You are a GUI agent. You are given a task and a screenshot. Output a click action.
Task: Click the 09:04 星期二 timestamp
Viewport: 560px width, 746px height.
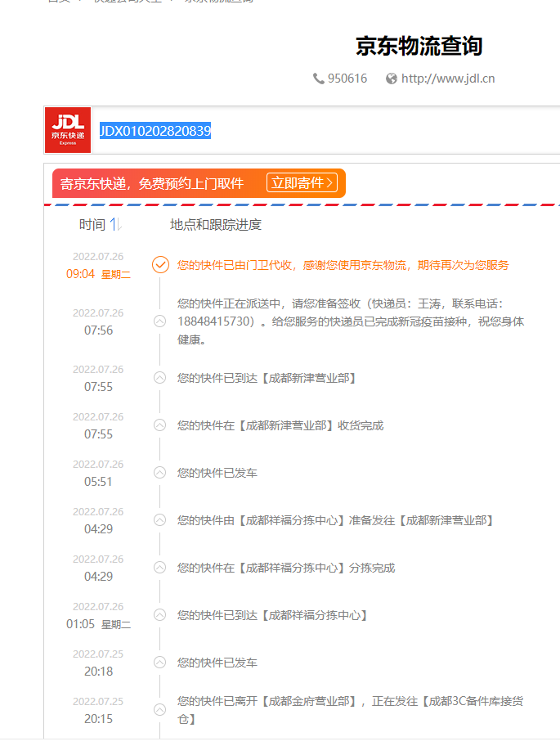pyautogui.click(x=98, y=274)
